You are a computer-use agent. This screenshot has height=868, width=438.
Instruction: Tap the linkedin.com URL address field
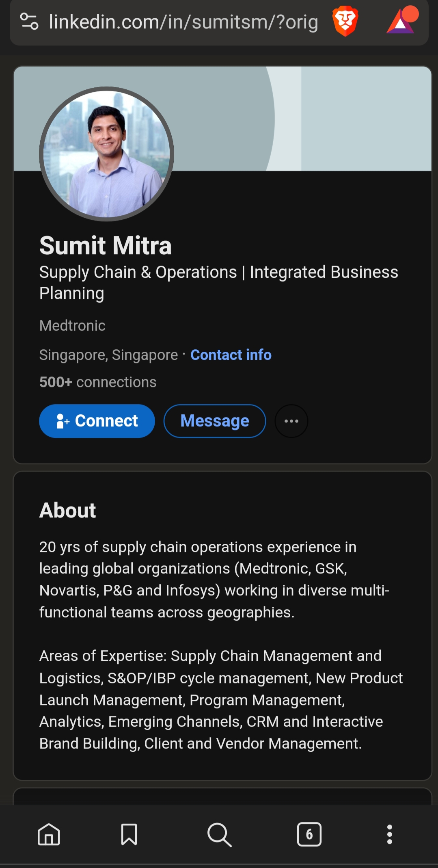183,22
